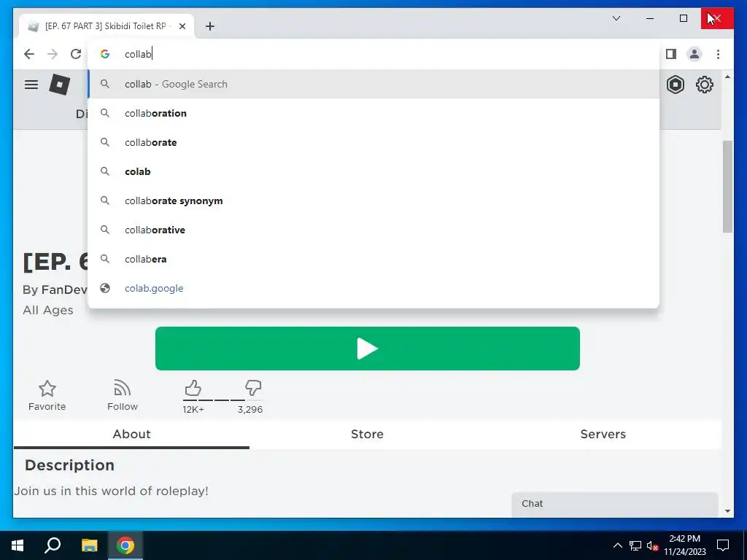Open a new browser tab

(x=209, y=26)
